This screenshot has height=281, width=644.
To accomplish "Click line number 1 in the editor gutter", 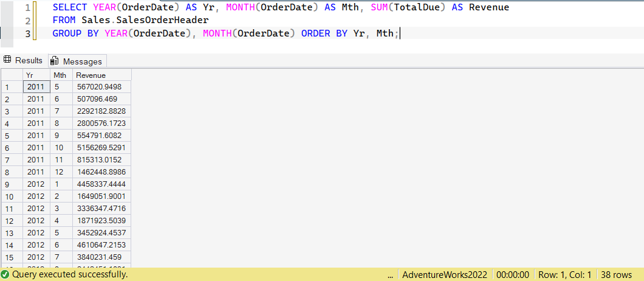I will (27, 8).
